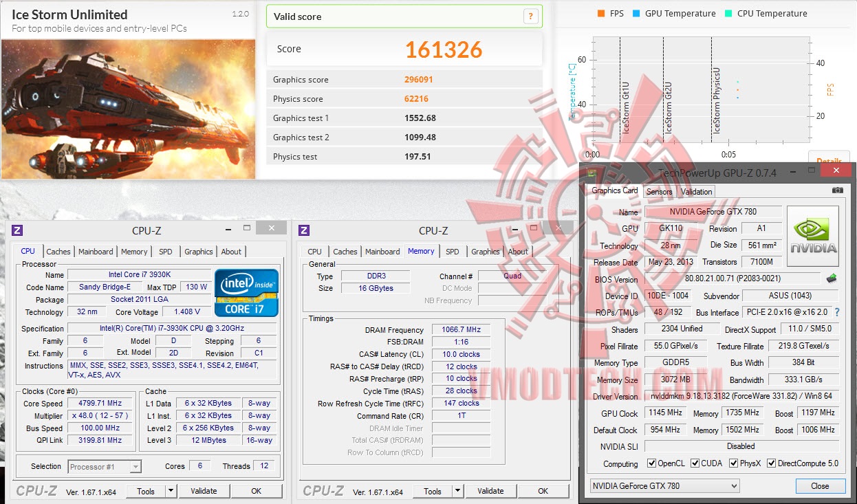
Task: Click the Core Speed 4799.71 MHz value
Action: 101,404
